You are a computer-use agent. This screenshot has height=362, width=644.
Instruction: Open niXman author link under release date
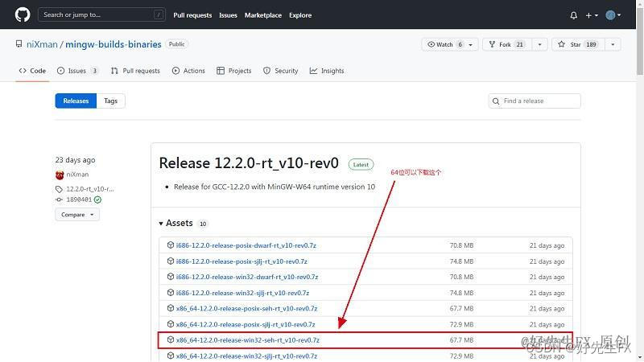(x=77, y=175)
